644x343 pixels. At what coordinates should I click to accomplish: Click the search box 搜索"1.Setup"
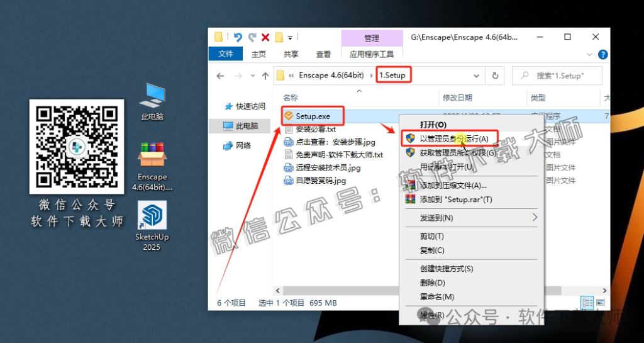click(x=557, y=76)
